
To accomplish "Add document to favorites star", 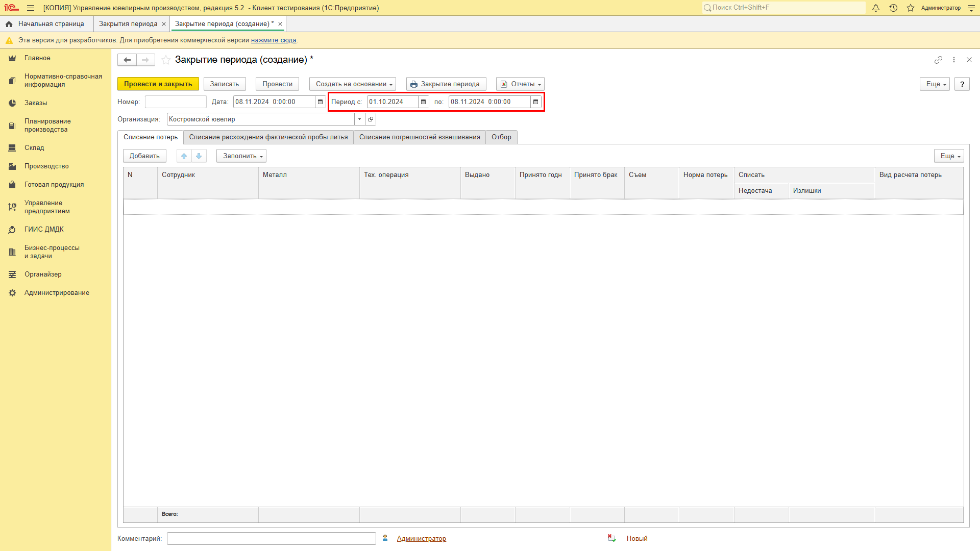I will [166, 60].
